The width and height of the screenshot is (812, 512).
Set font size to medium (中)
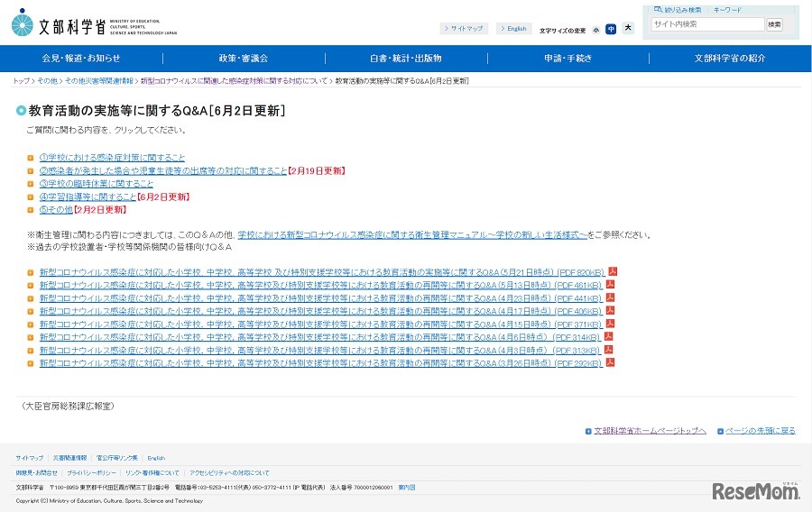pyautogui.click(x=611, y=29)
